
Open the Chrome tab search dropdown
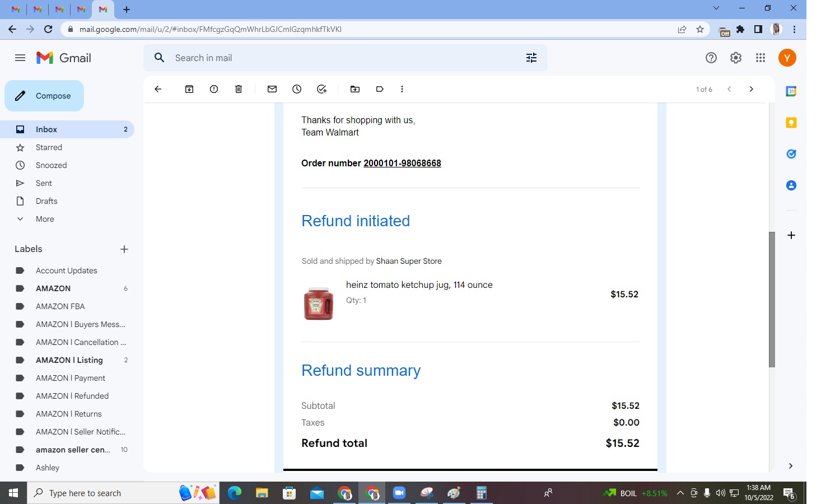click(x=716, y=8)
